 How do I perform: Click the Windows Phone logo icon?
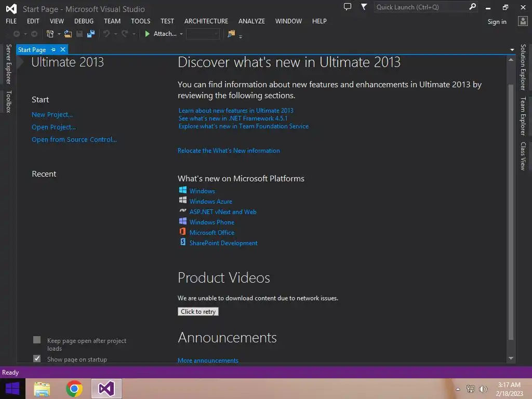coord(182,221)
